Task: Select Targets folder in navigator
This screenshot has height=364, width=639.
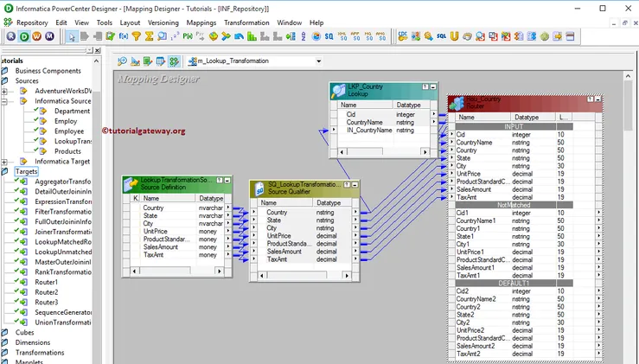Action: pos(27,171)
